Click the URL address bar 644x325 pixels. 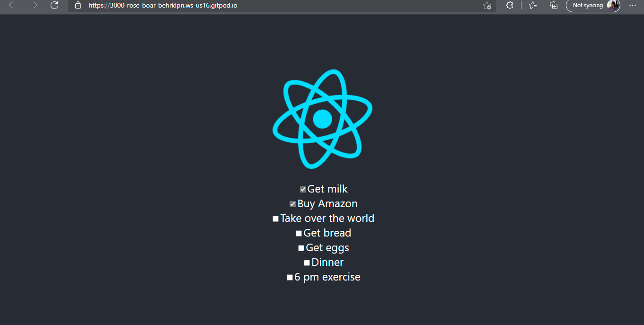[282, 6]
